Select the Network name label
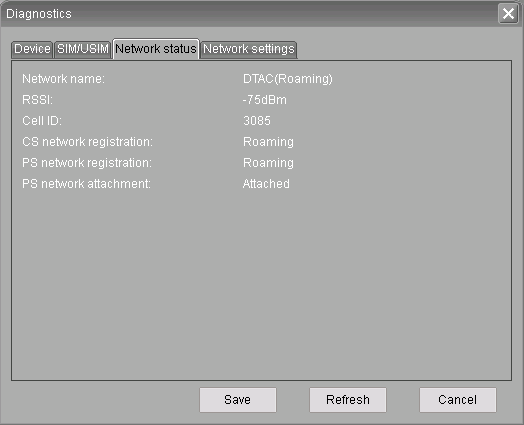Screen dimensions: 524x425 point(63,79)
